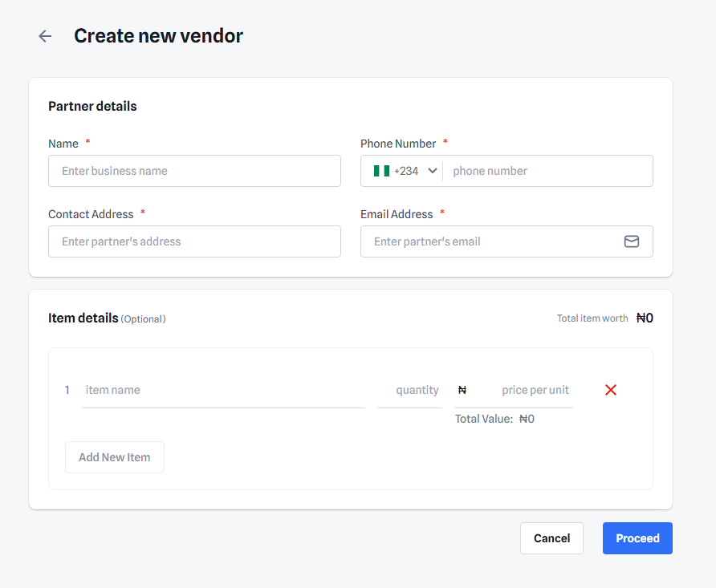Click the Total Value ₦0 label
Screen dimensions: 716x588
tap(494, 419)
